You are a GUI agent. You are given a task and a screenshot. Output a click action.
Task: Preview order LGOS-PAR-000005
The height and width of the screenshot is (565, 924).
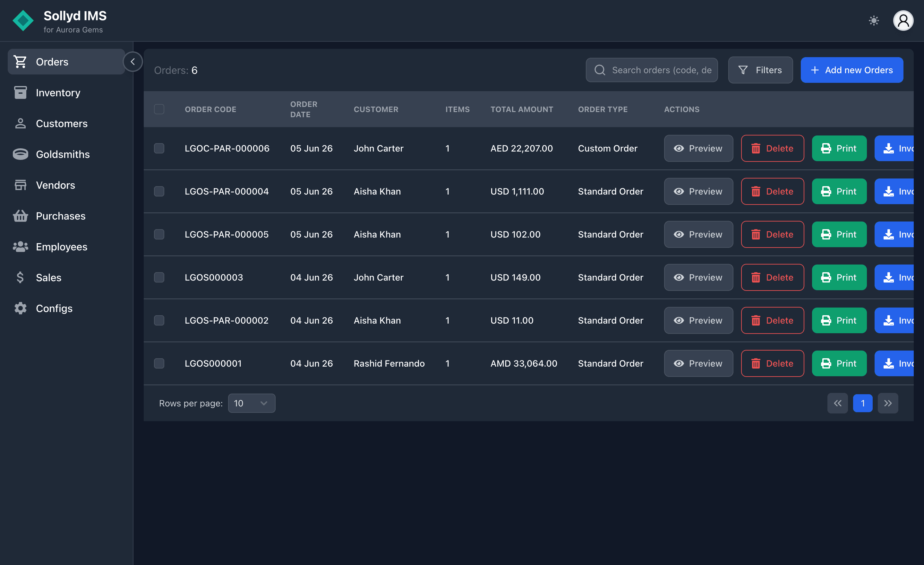[x=698, y=234]
